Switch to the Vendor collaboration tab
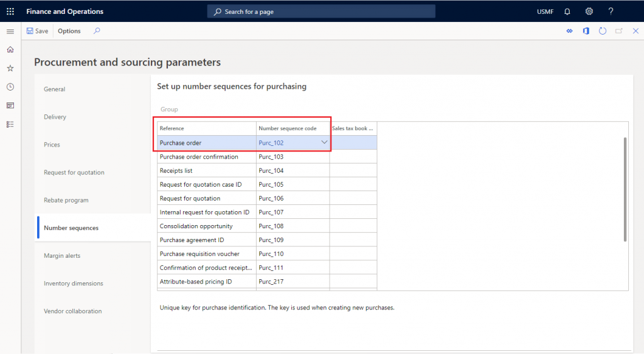The image size is (644, 354). coord(73,311)
